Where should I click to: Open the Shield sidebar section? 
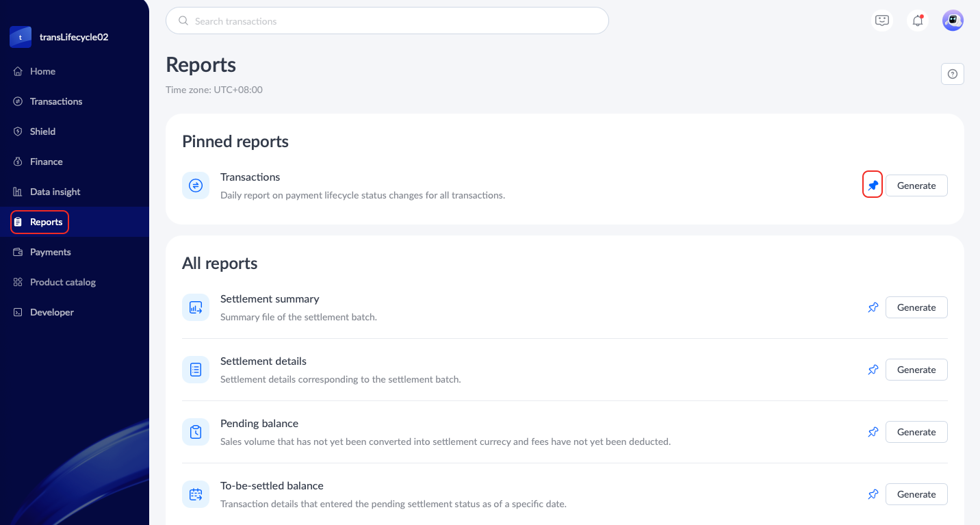pyautogui.click(x=42, y=131)
